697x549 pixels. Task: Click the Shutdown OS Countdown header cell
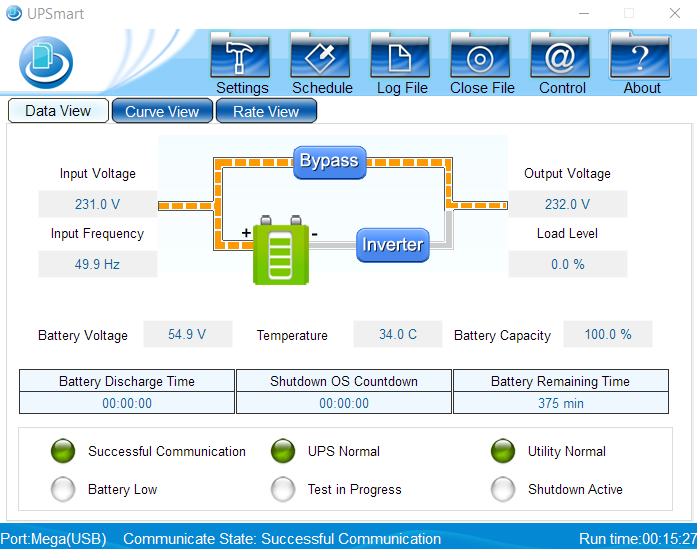click(344, 381)
